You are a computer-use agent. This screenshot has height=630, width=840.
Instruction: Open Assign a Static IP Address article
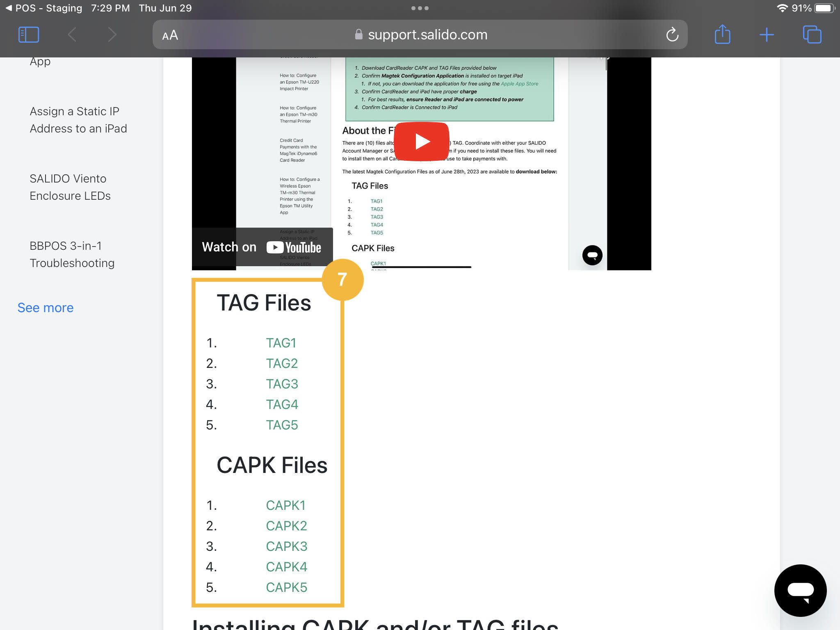[x=78, y=120]
